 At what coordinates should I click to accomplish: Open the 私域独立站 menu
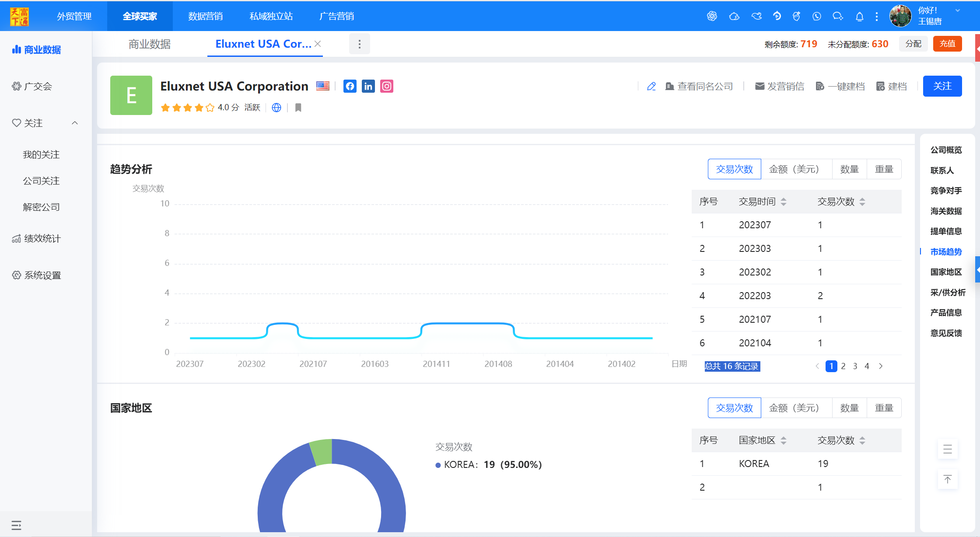[271, 16]
